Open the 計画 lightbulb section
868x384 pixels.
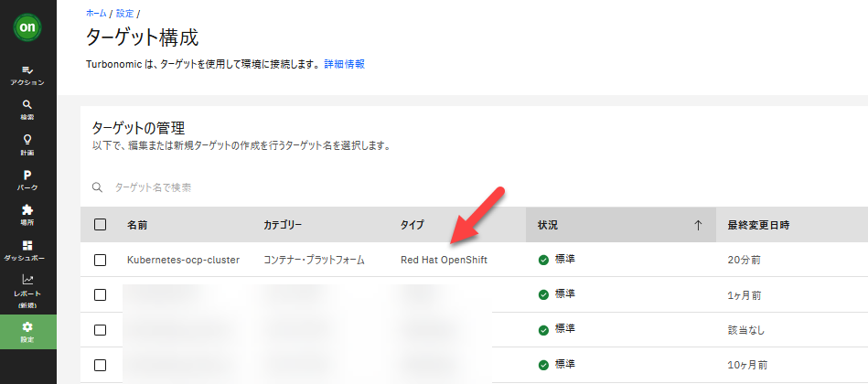click(27, 145)
